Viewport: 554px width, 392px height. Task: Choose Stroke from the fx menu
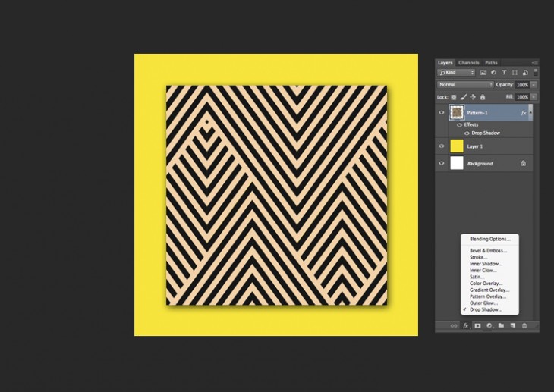point(489,257)
